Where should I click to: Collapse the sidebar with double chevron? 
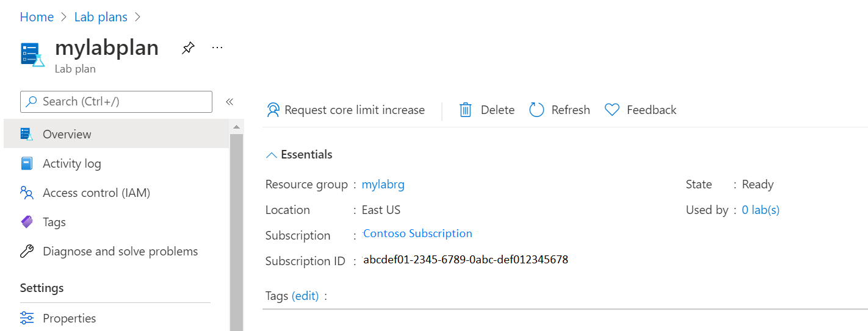pos(230,102)
